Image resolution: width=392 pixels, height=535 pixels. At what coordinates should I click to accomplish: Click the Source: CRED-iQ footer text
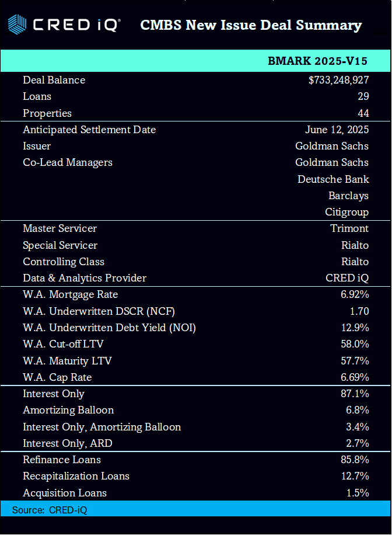point(50,510)
